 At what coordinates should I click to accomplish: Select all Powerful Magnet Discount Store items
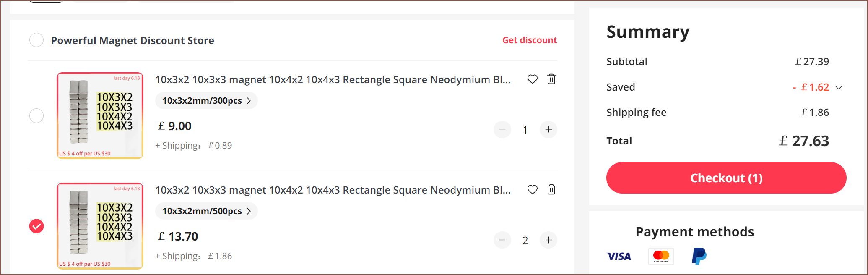pyautogui.click(x=36, y=40)
